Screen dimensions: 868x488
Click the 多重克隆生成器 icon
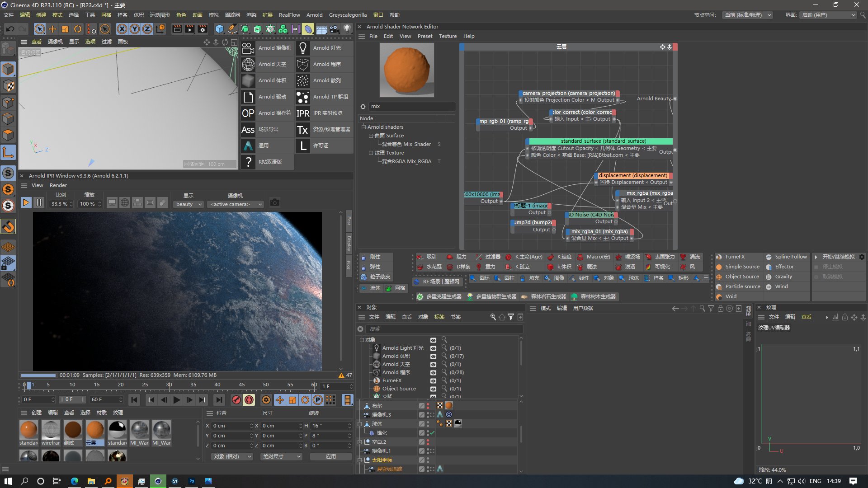(420, 297)
